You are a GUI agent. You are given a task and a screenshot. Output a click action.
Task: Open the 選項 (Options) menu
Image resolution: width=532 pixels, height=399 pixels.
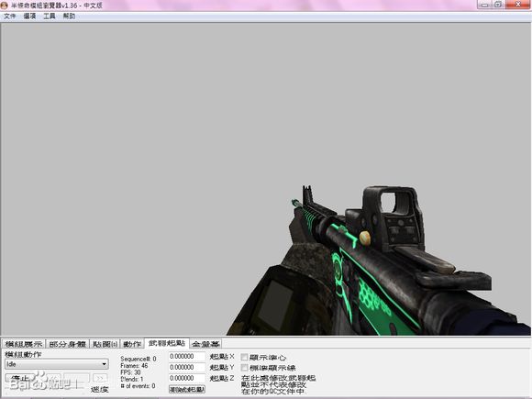(x=29, y=16)
